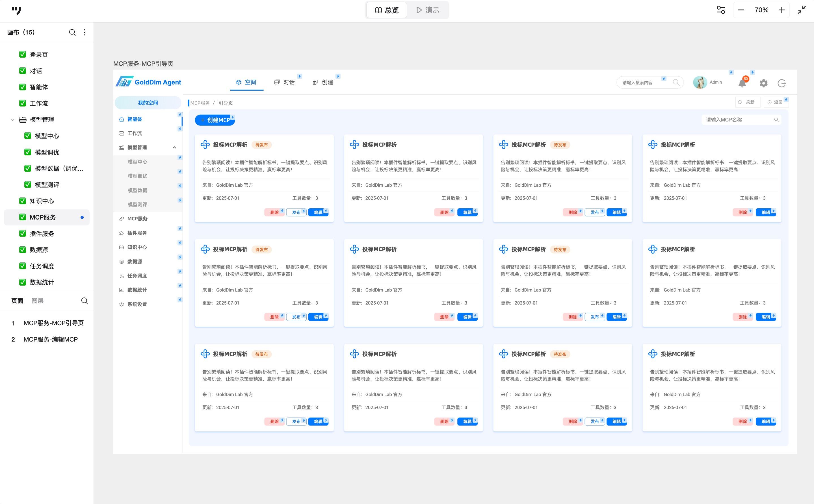Toggle the 知识中心 checkbox
This screenshot has height=504, width=814.
[23, 201]
